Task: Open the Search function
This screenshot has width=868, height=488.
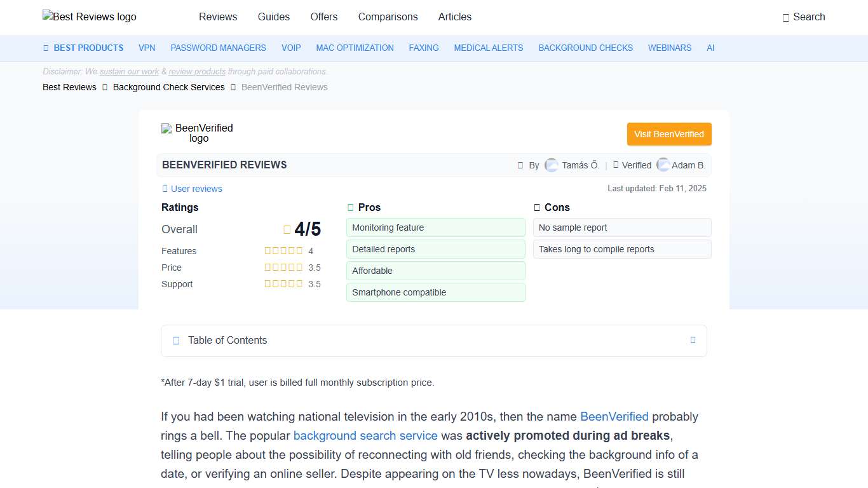Action: [x=804, y=17]
